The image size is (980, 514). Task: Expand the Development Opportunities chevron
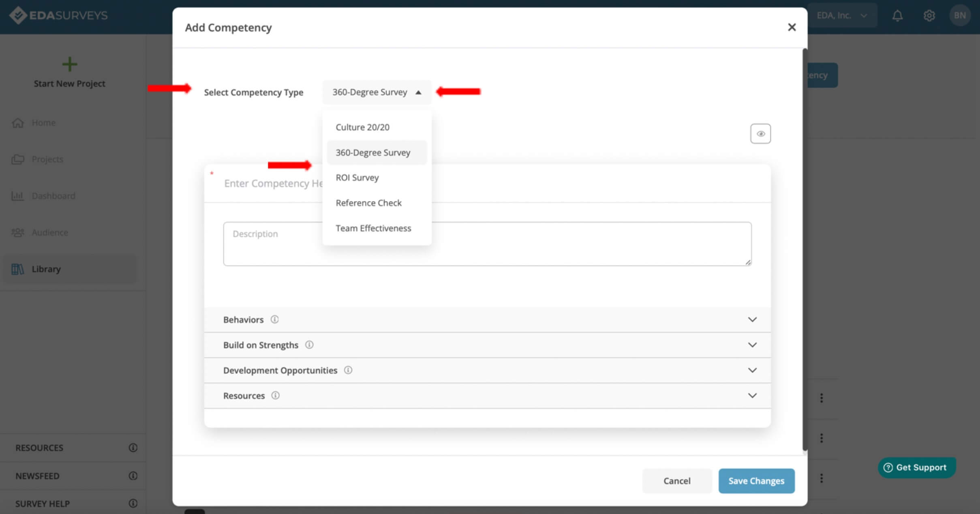[752, 370]
